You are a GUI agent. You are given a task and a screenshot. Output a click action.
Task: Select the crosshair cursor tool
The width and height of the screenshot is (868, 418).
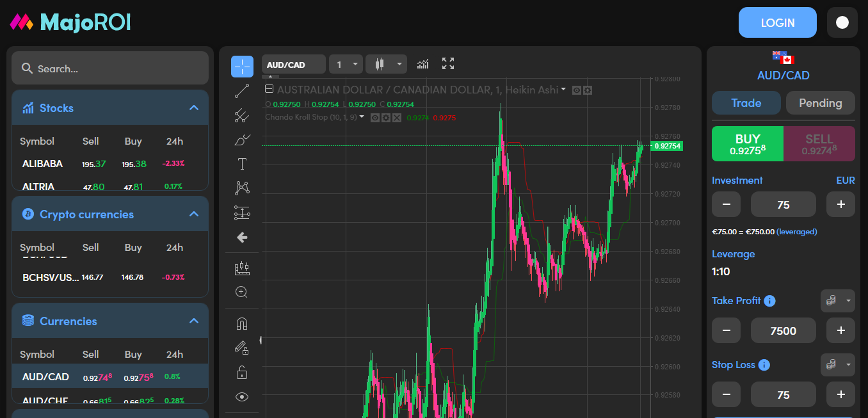[x=242, y=66]
